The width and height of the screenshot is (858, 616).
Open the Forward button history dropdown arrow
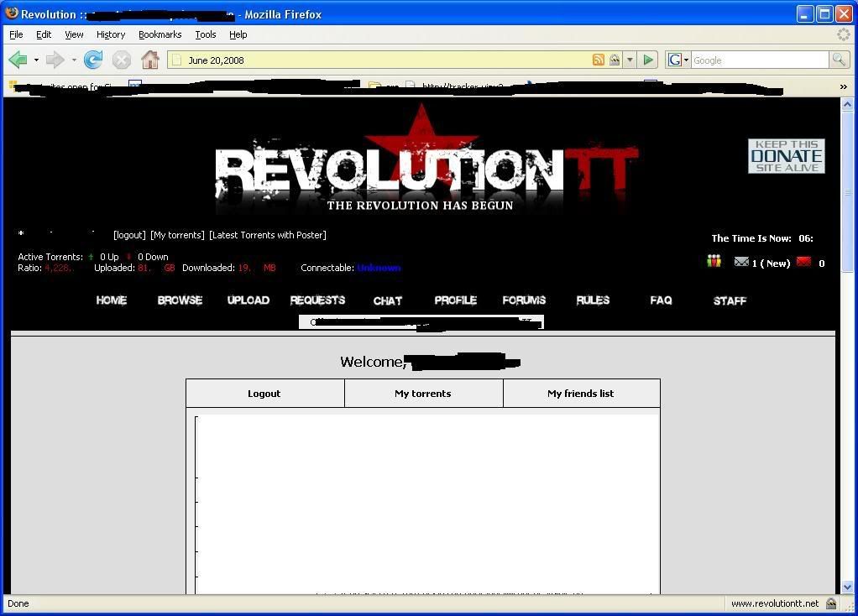click(x=73, y=60)
